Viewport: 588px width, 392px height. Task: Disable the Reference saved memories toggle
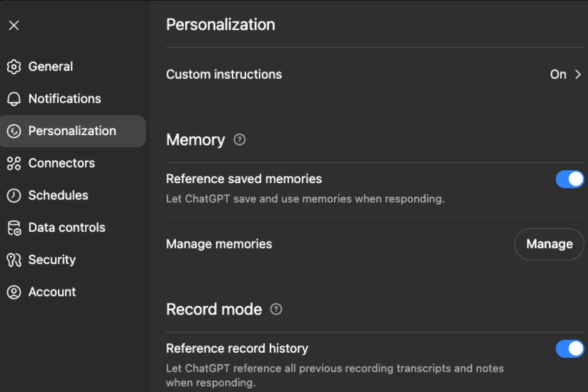point(569,179)
